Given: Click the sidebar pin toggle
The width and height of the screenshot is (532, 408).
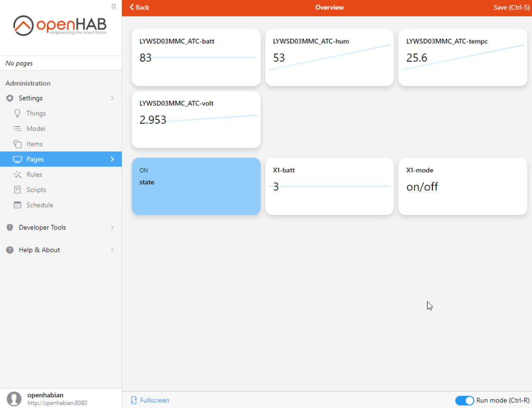Looking at the screenshot, I should [113, 7].
